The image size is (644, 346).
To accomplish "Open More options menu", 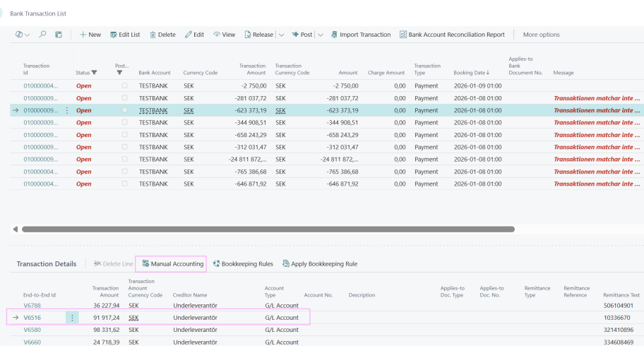I will point(541,35).
